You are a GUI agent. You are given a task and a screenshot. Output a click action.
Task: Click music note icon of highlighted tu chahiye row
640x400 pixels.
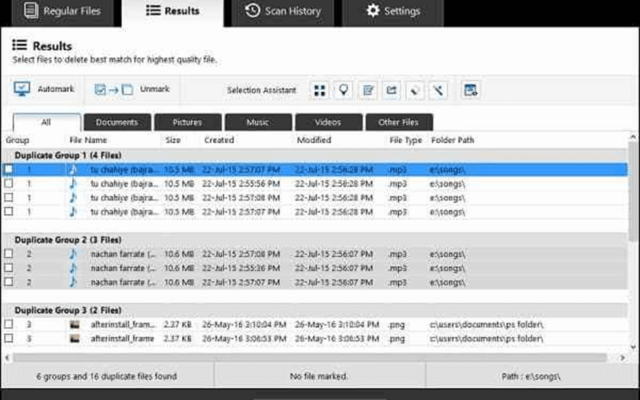tap(73, 169)
